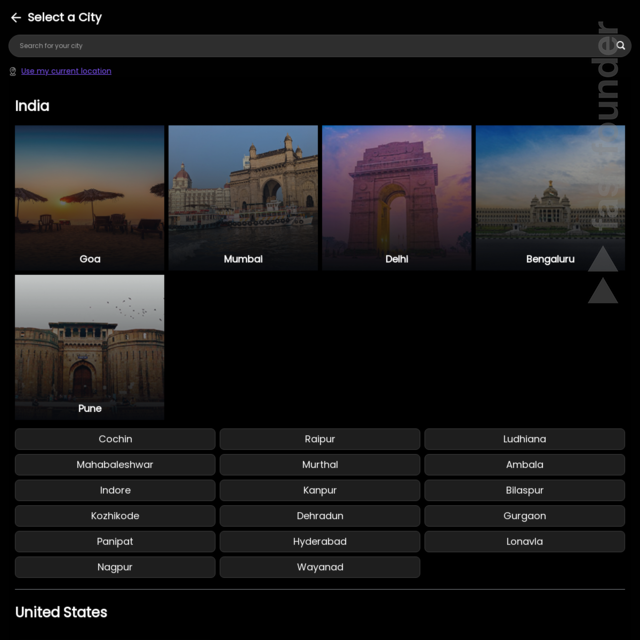Choose the Raipur city button
Screen dimensions: 640x640
(x=320, y=439)
